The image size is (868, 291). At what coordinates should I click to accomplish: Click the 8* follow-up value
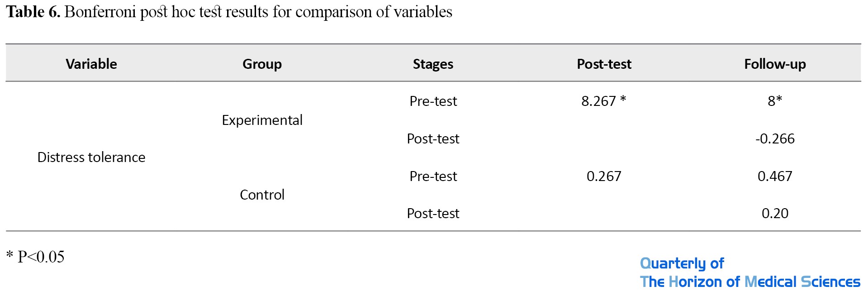tap(775, 101)
